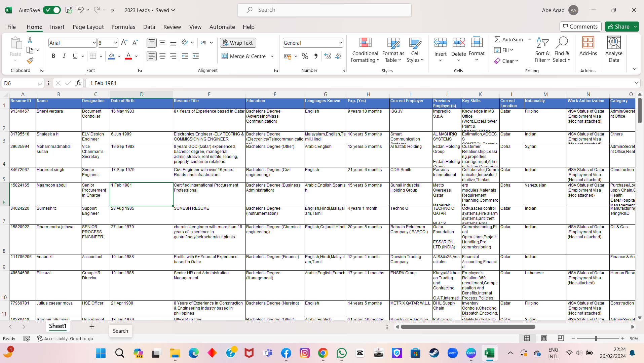This screenshot has width=644, height=363.
Task: Open the font size dropdown
Action: [x=116, y=43]
